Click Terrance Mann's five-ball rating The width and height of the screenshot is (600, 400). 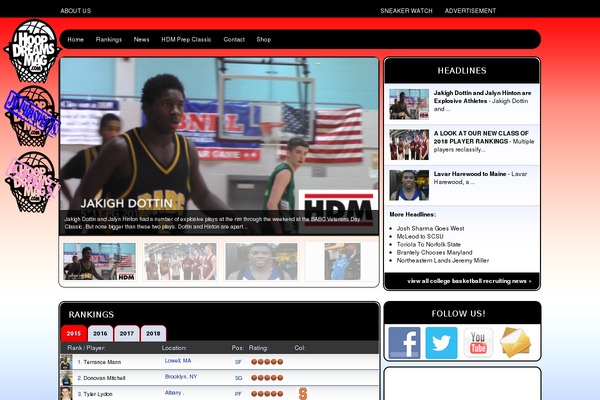coord(267,362)
